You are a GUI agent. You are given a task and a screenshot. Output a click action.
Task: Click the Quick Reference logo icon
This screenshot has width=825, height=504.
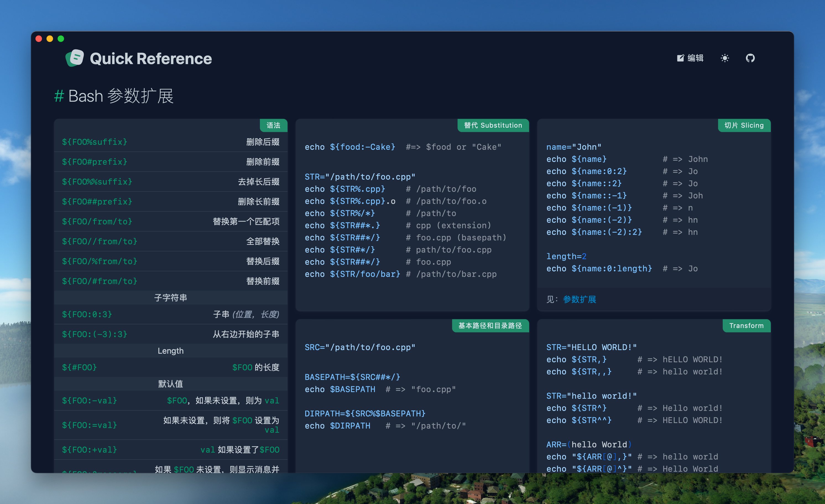pyautogui.click(x=75, y=58)
